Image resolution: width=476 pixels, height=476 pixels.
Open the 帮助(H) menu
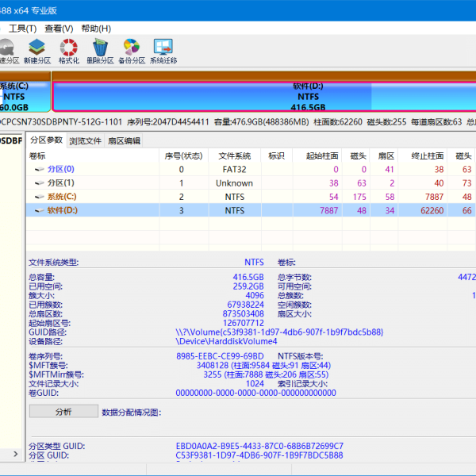coord(96,29)
